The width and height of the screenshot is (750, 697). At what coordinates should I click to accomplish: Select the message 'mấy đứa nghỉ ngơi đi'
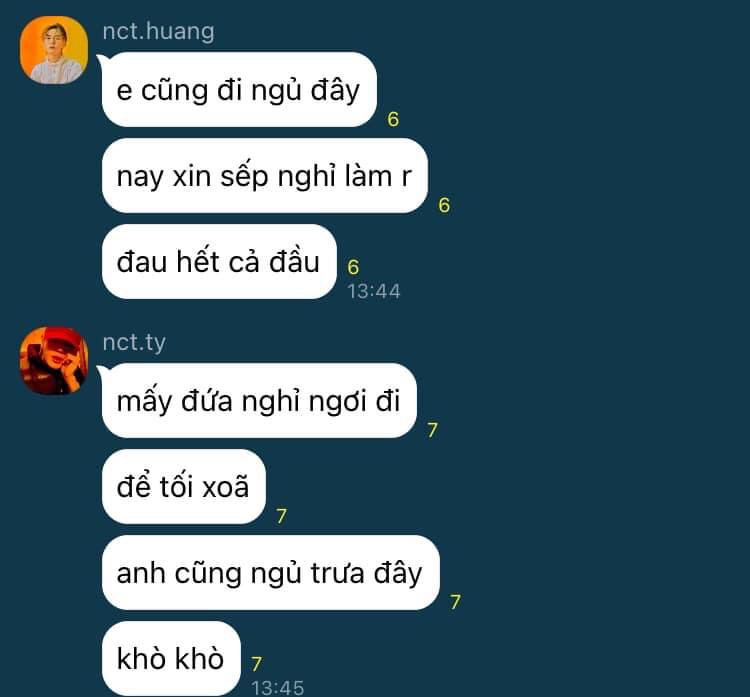[x=259, y=400]
